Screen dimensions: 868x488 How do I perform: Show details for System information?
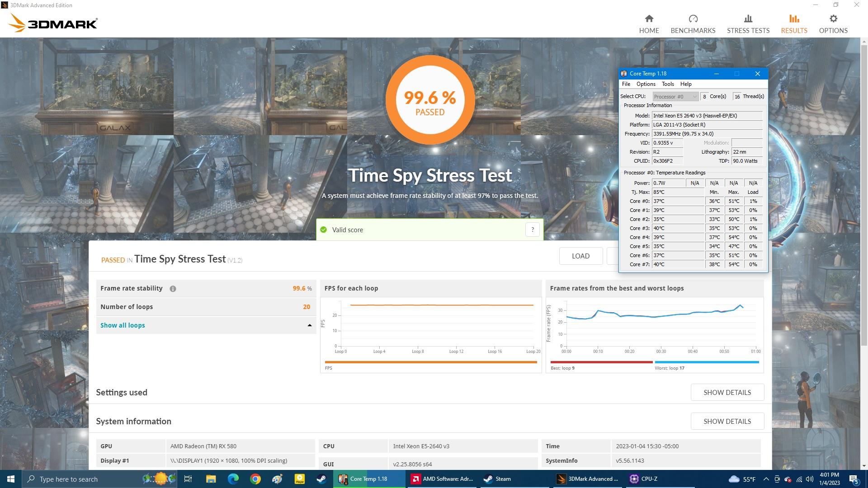727,421
